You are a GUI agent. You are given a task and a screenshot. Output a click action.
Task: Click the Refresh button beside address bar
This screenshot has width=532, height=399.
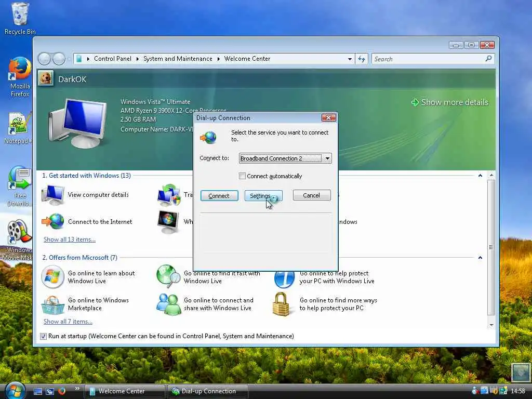(362, 59)
